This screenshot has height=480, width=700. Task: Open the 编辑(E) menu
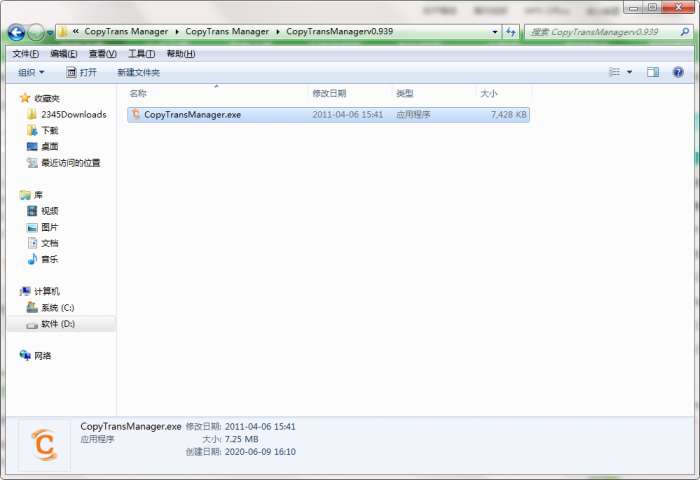[x=64, y=54]
